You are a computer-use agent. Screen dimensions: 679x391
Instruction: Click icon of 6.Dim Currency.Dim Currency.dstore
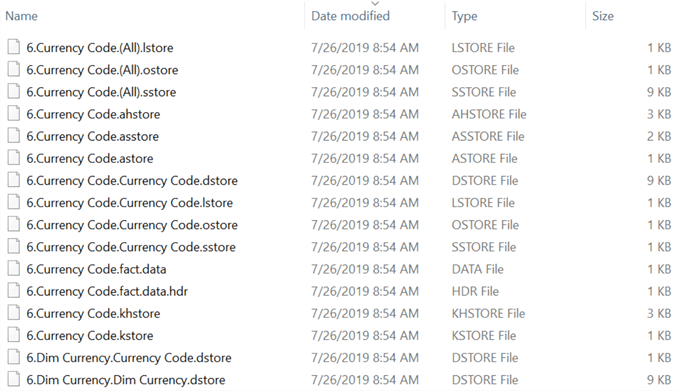[x=13, y=379]
